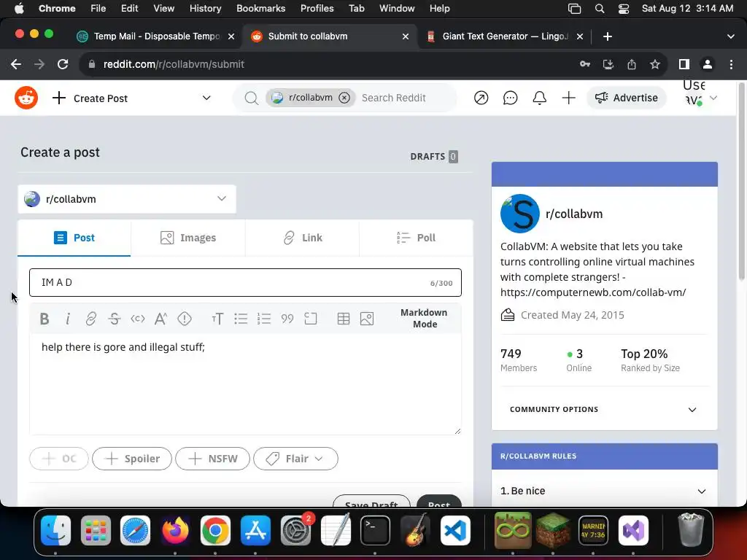The image size is (747, 560).
Task: Switch to Giant Text Generator tab
Action: pyautogui.click(x=505, y=36)
